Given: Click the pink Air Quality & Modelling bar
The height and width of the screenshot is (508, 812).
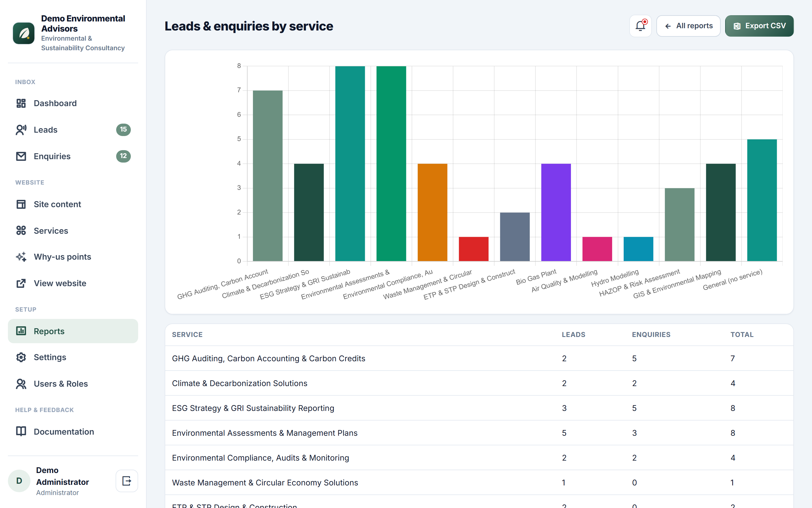Looking at the screenshot, I should (x=597, y=249).
